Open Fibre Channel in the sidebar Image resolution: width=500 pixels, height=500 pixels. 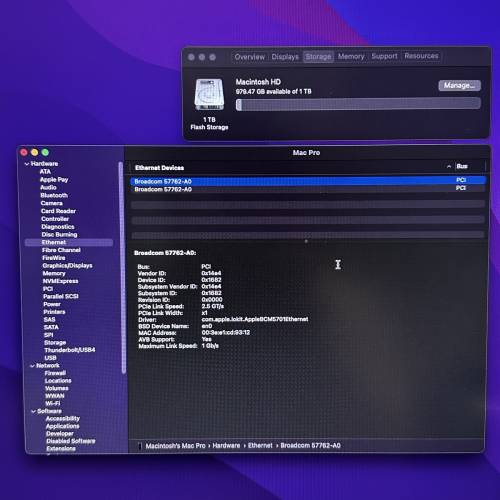(61, 250)
